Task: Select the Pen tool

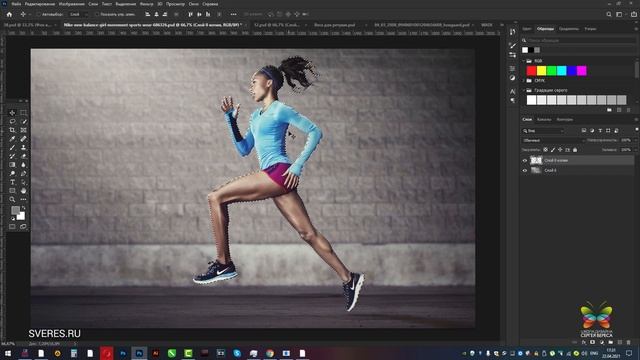Action: click(x=23, y=173)
